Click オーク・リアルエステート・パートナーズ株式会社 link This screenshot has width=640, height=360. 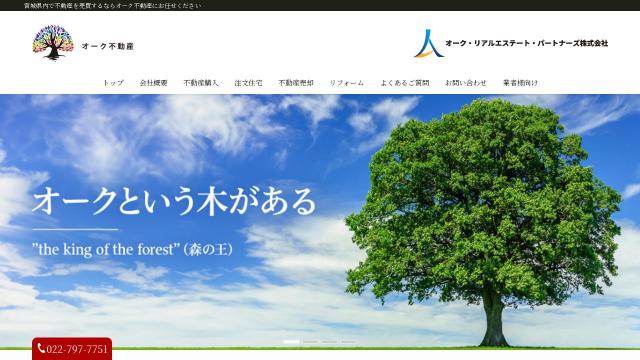[x=527, y=43]
